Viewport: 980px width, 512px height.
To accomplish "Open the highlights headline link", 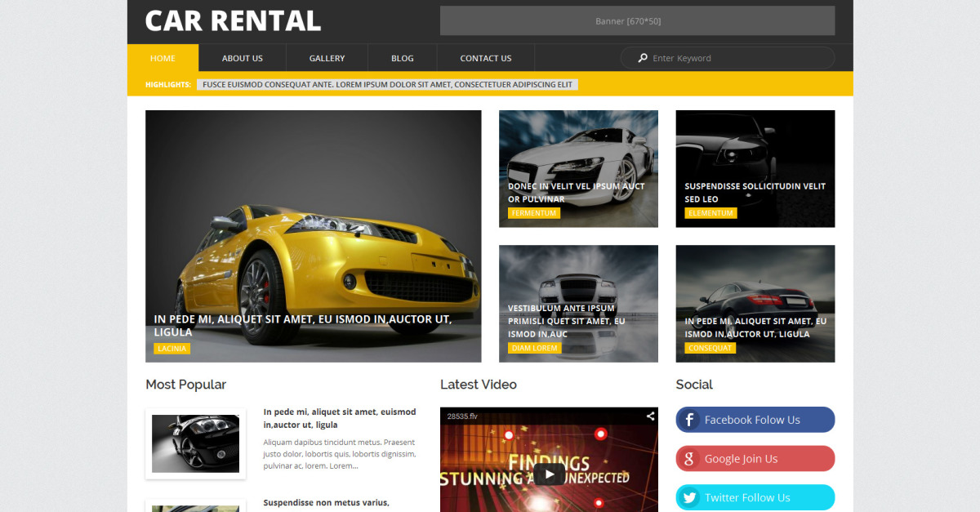I will [387, 84].
